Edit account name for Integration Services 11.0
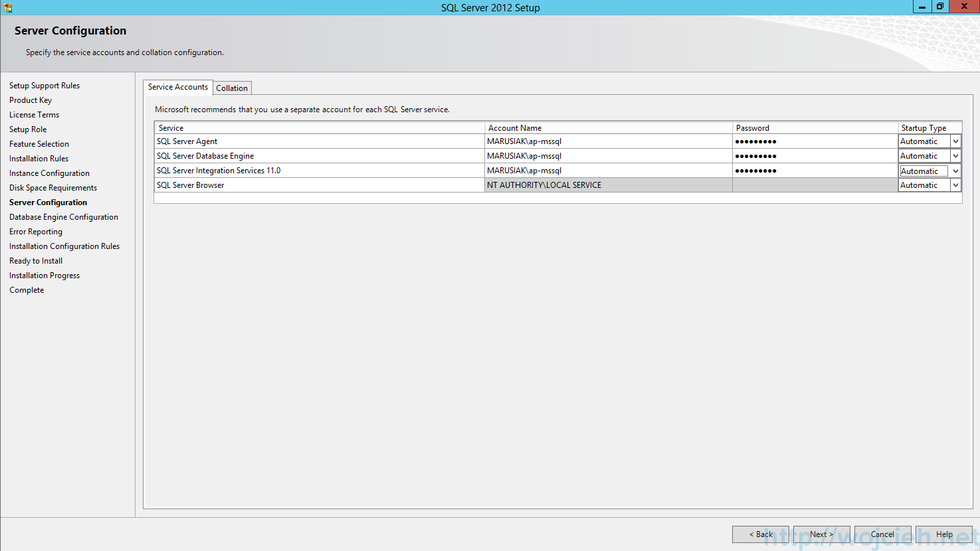The image size is (980, 551). coord(609,171)
